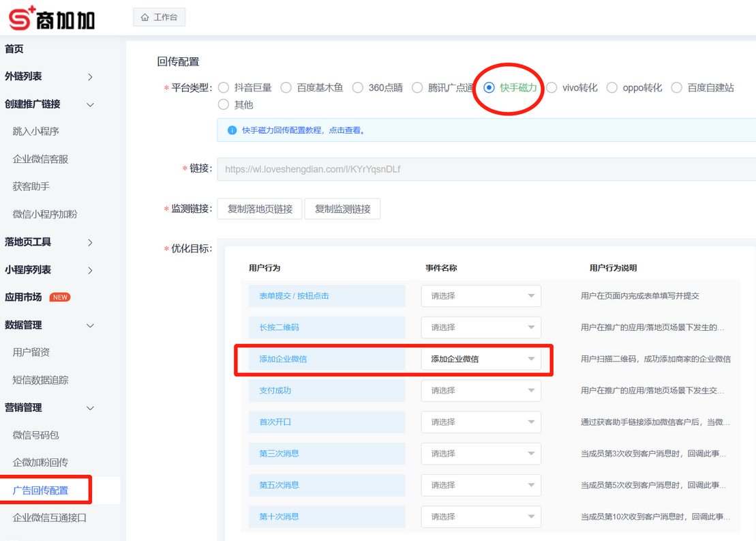Click the home icon in 工作台 tab
756x541 pixels.
145,17
